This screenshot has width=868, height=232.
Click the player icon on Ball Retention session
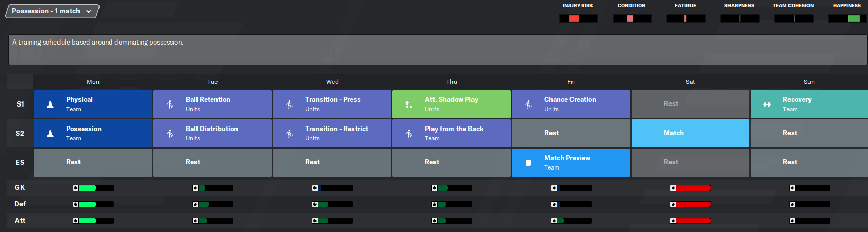tap(170, 104)
